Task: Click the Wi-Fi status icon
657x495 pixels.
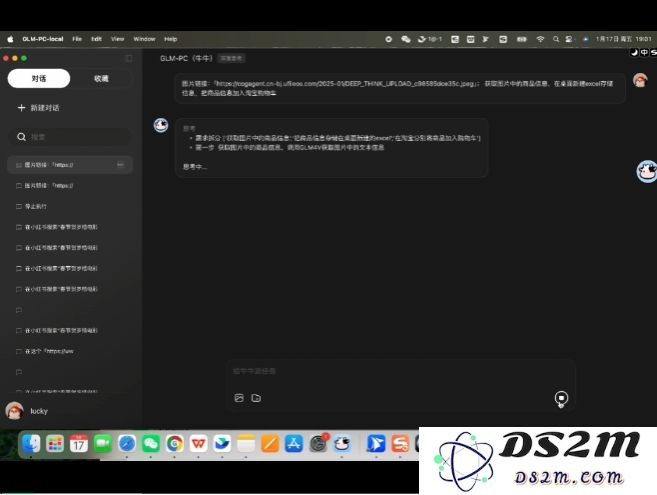Action: (540, 39)
